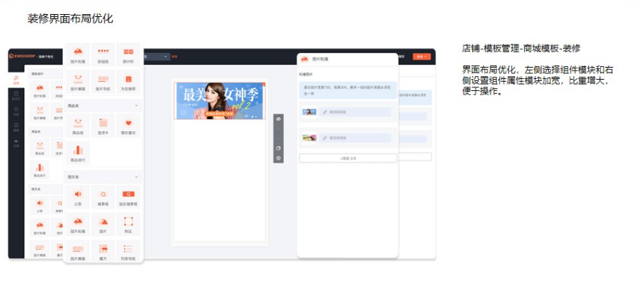Click 商品排行 in the background sidebar panel
This screenshot has width=644, height=296.
pyautogui.click(x=39, y=170)
